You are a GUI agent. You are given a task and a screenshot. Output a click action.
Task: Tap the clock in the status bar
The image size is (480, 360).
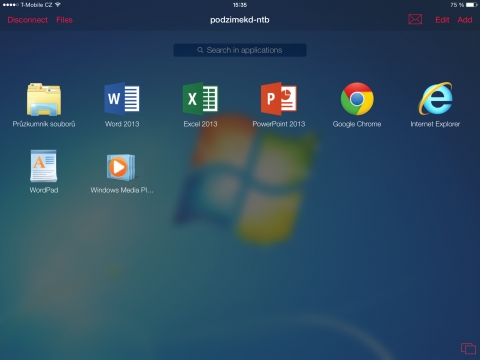point(240,5)
